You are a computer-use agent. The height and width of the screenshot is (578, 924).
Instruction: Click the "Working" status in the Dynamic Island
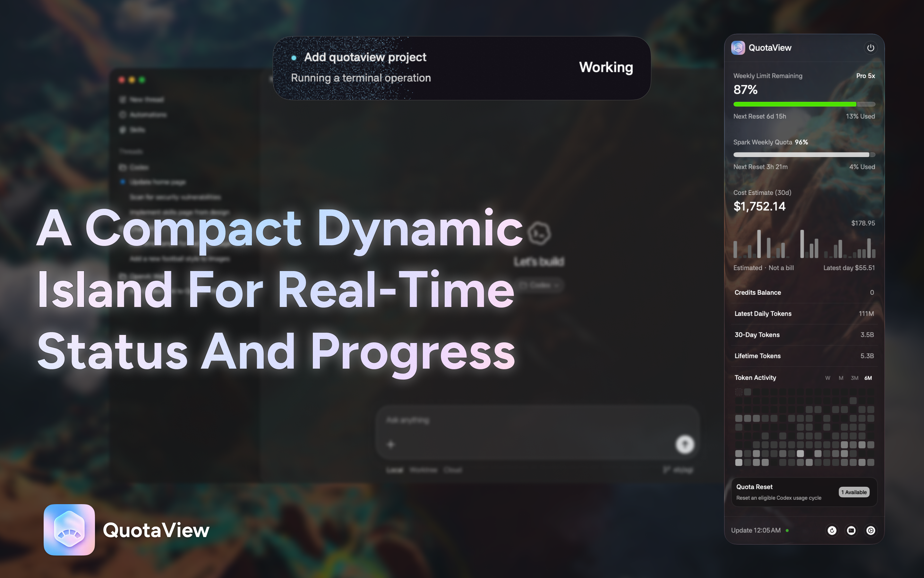(606, 67)
